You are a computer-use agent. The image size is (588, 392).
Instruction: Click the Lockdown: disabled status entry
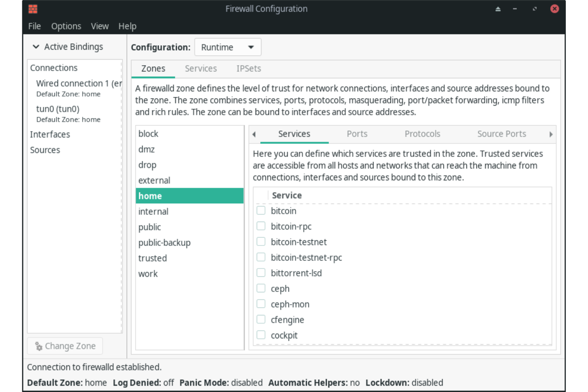coord(404,383)
